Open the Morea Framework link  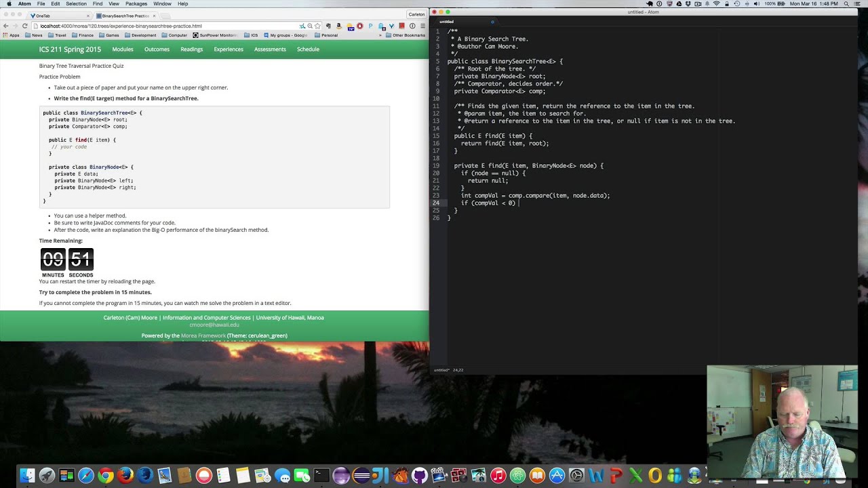click(x=203, y=335)
